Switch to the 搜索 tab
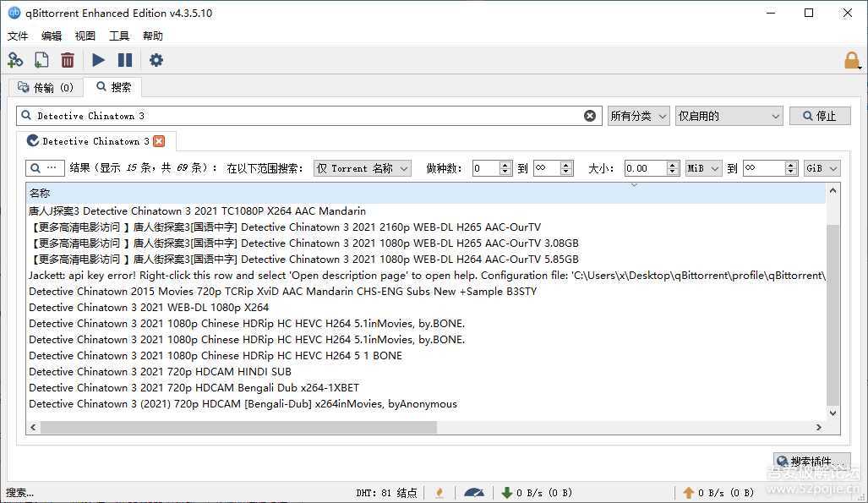868x503 pixels. 114,87
